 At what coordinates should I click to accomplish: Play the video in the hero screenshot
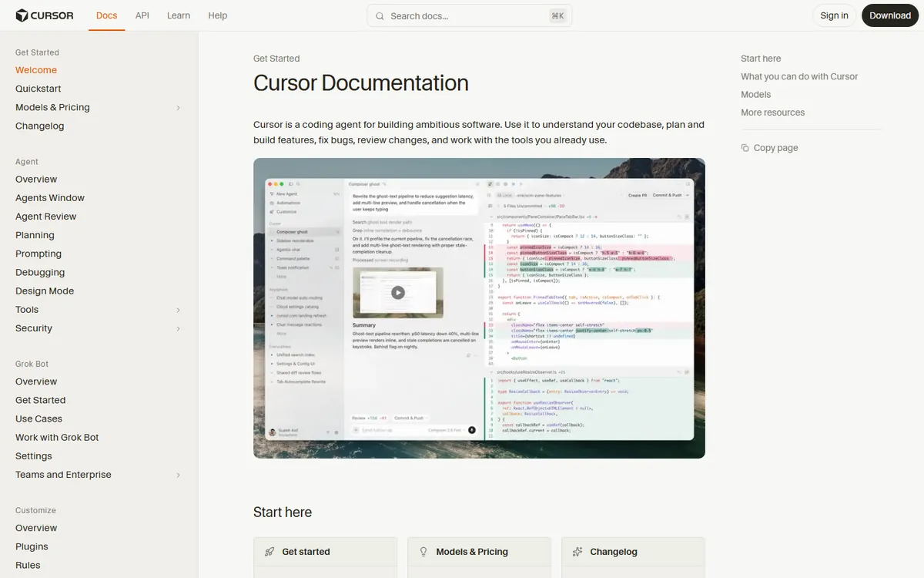pos(398,292)
